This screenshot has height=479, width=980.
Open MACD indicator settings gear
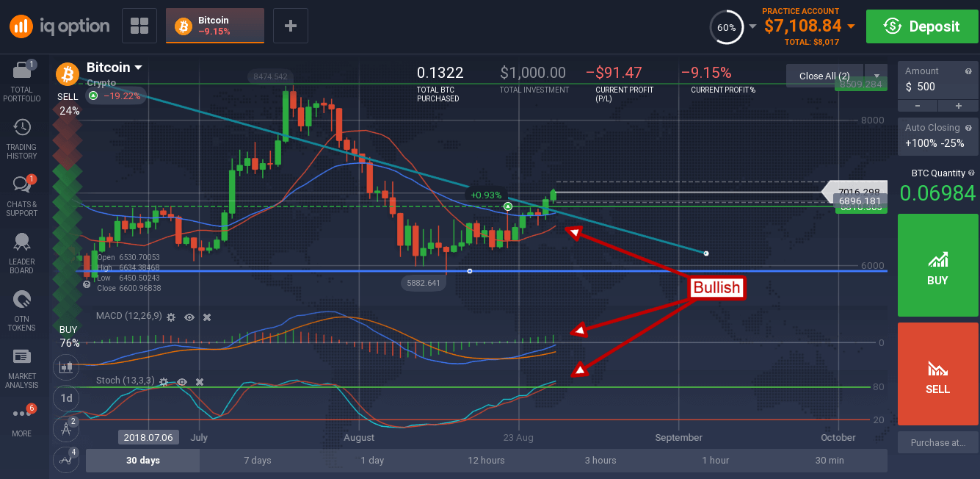[x=171, y=317]
